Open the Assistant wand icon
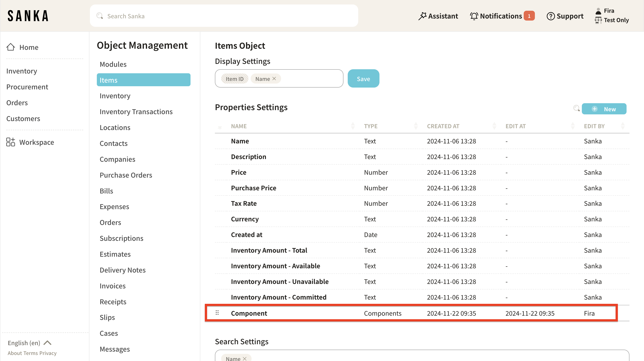 pyautogui.click(x=422, y=16)
